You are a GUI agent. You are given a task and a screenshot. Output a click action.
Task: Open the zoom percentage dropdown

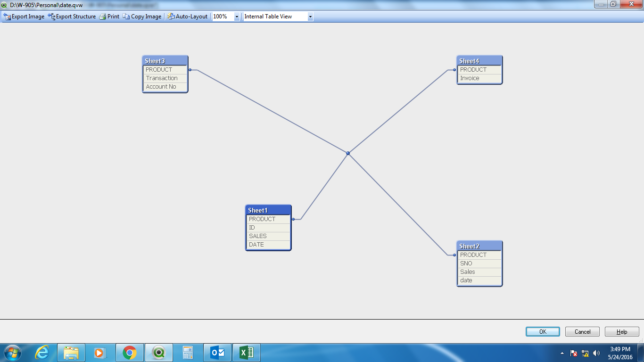pyautogui.click(x=237, y=16)
